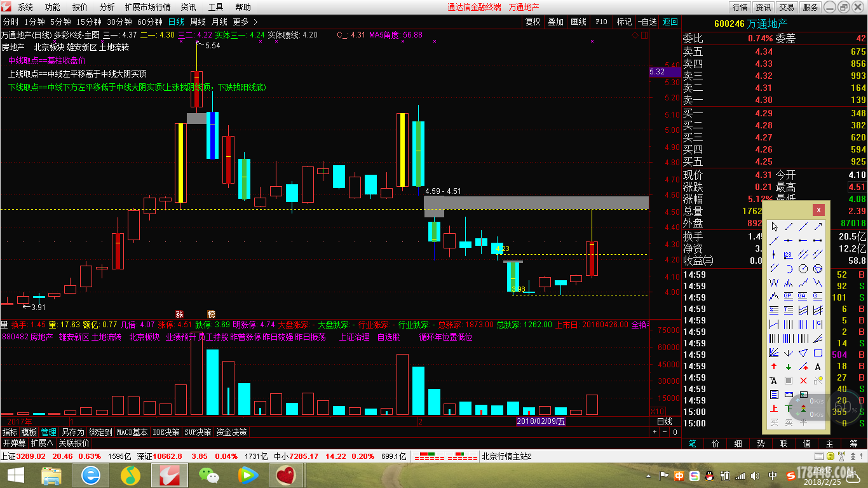Open WeChat from the taskbar
Viewport: 868px width, 488px height.
[208, 475]
